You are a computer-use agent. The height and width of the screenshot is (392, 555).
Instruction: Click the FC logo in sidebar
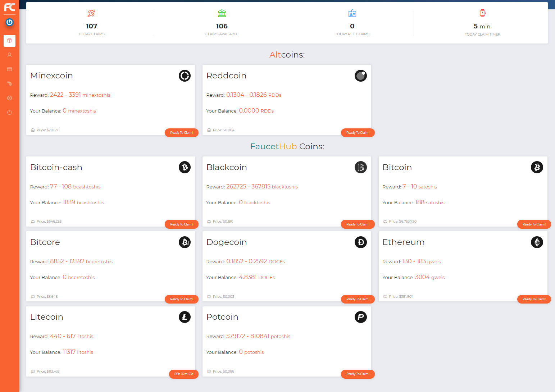click(9, 7)
